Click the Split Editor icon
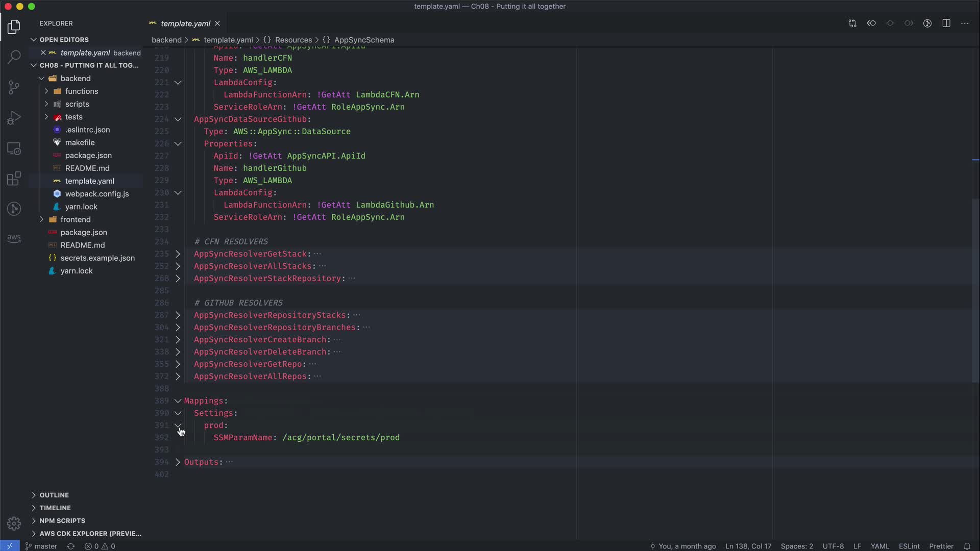The width and height of the screenshot is (980, 551). [946, 23]
